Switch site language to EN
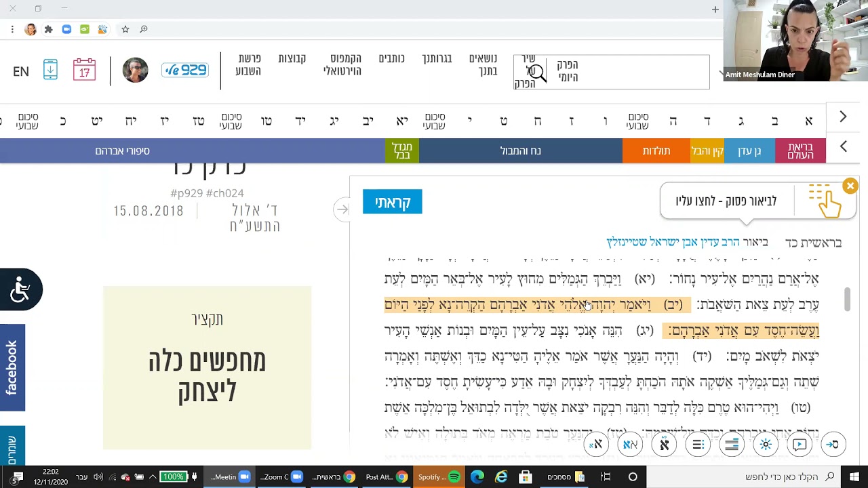This screenshot has height=488, width=868. (21, 71)
